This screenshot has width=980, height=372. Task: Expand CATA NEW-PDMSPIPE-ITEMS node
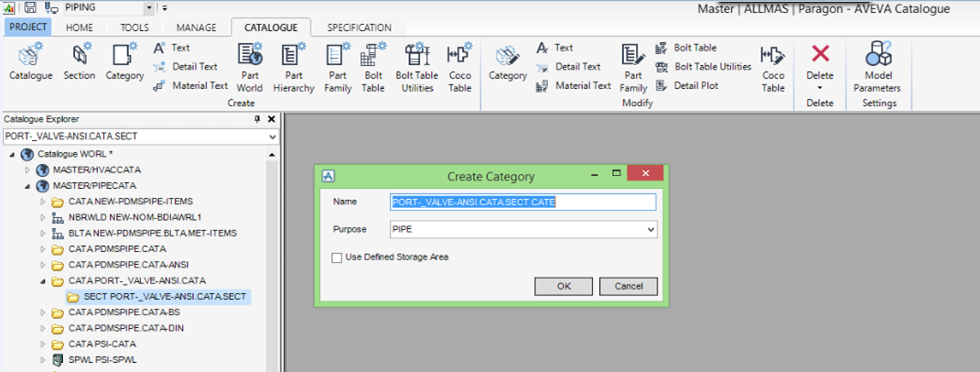point(42,202)
